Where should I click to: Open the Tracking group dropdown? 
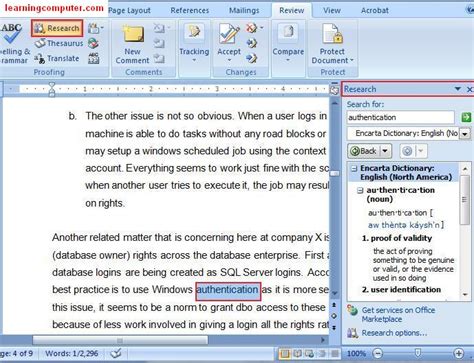[x=194, y=44]
